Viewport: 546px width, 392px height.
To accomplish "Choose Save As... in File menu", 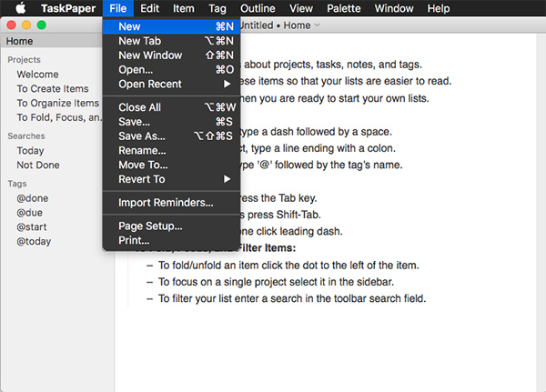I will point(171,136).
